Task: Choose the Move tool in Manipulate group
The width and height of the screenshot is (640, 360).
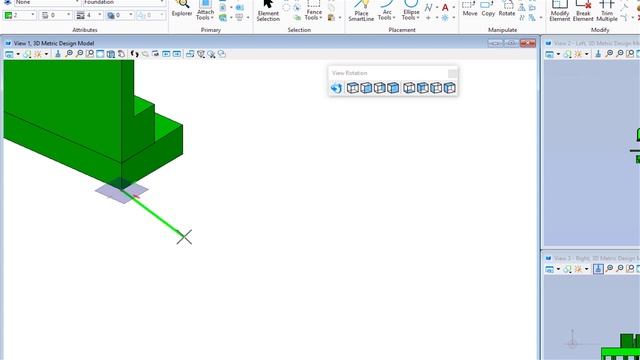Action: coord(470,8)
